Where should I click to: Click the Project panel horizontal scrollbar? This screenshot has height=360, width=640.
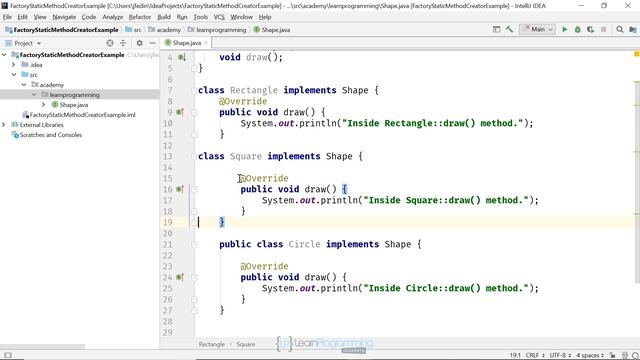tap(43, 347)
